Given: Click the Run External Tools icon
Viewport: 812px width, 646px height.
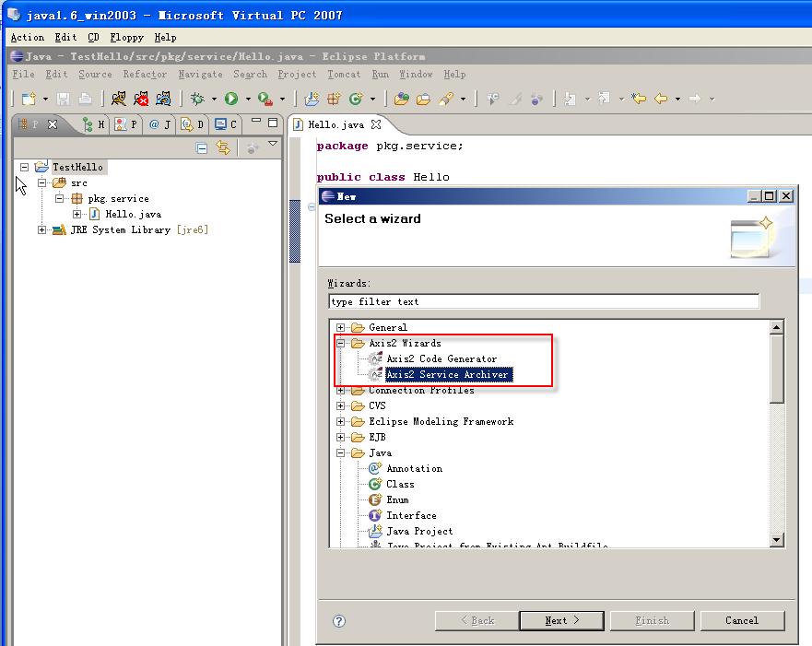Looking at the screenshot, I should pos(265,99).
